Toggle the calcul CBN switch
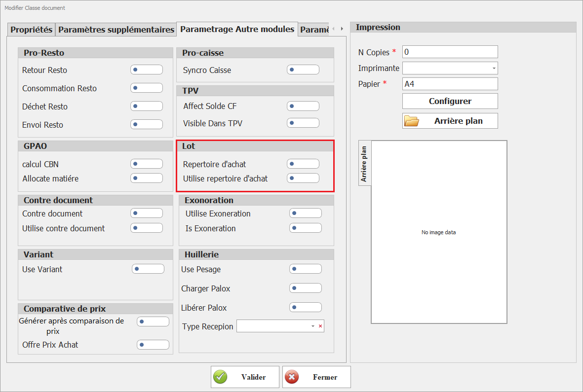 [146, 164]
